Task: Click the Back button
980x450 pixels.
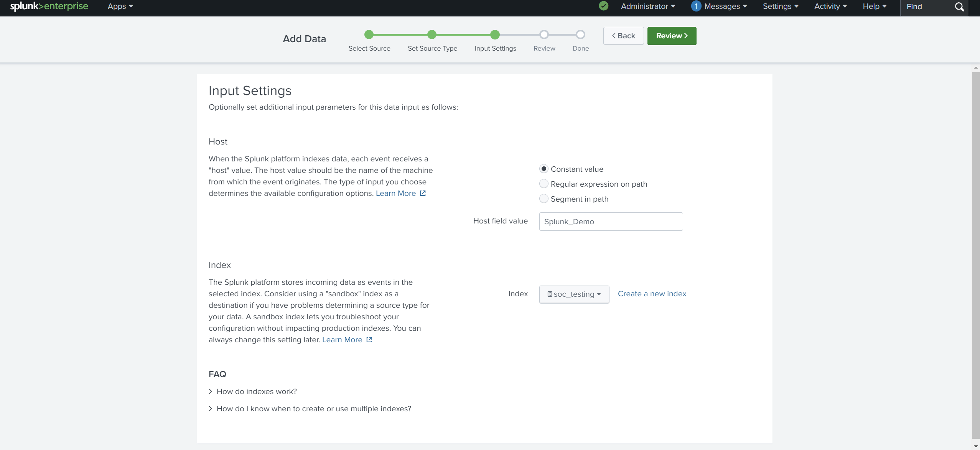Action: pyautogui.click(x=623, y=36)
